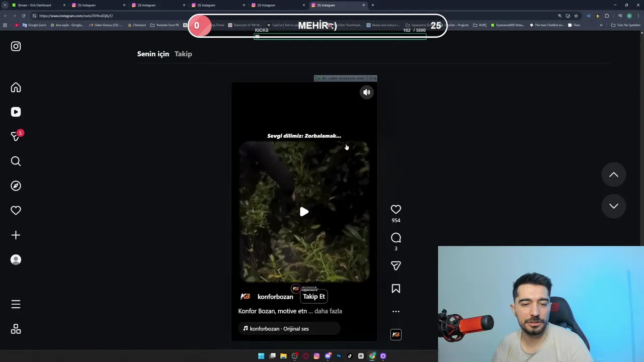Open Instagram app from taskbar
The image size is (644, 362).
[316, 356]
